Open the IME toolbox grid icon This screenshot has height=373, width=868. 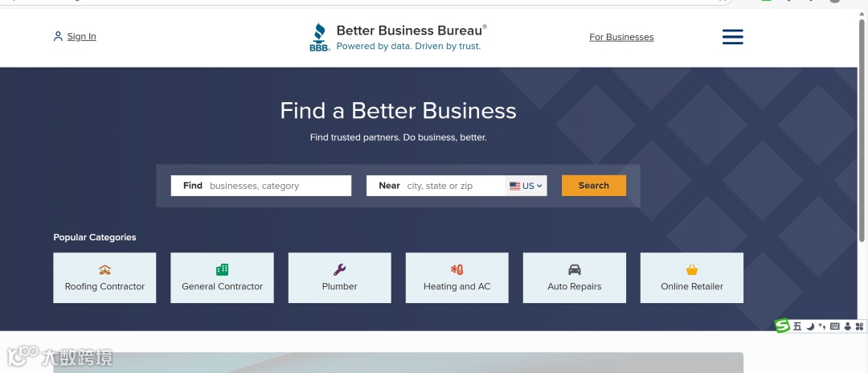[859, 326]
